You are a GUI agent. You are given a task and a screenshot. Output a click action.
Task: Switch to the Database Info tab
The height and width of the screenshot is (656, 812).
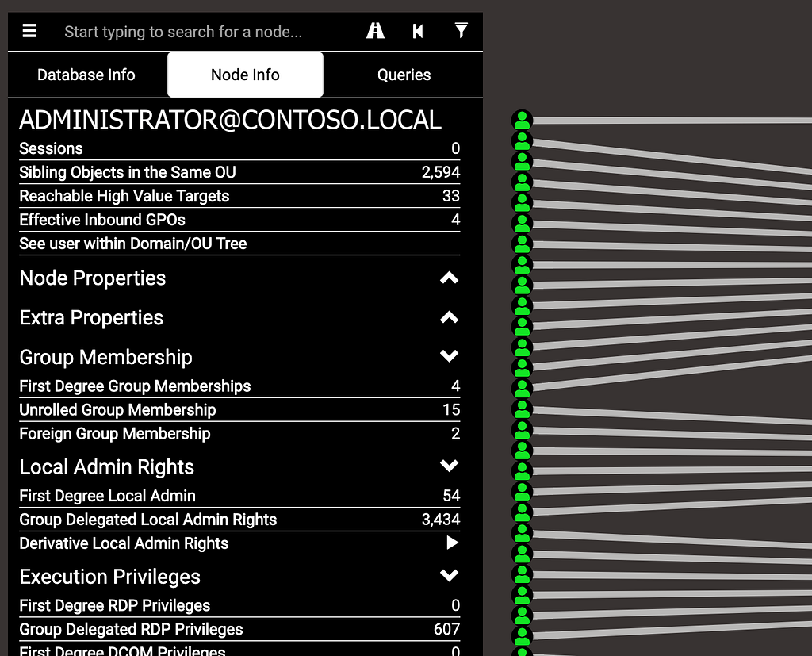(86, 75)
